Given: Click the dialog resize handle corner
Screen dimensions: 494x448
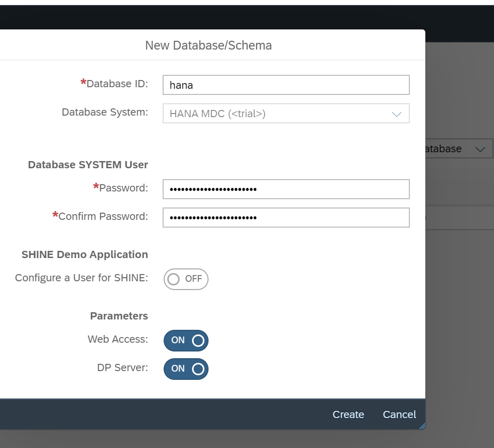Looking at the screenshot, I should (422, 426).
